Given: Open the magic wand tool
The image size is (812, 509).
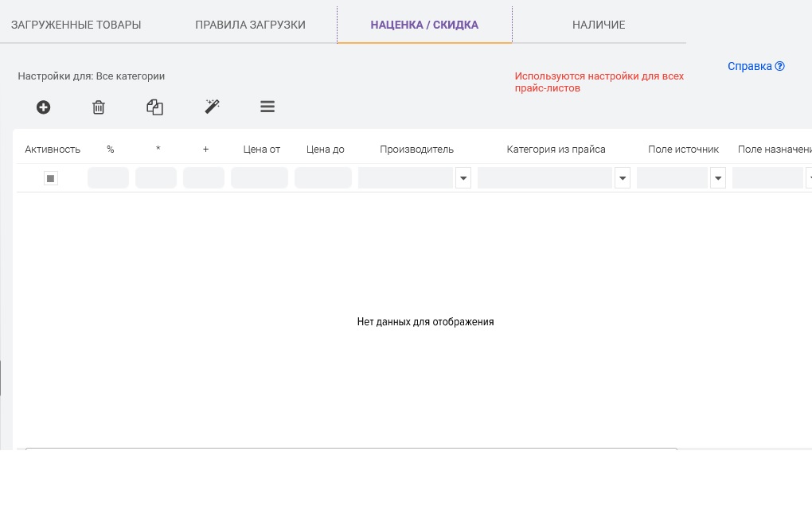Looking at the screenshot, I should (x=212, y=107).
